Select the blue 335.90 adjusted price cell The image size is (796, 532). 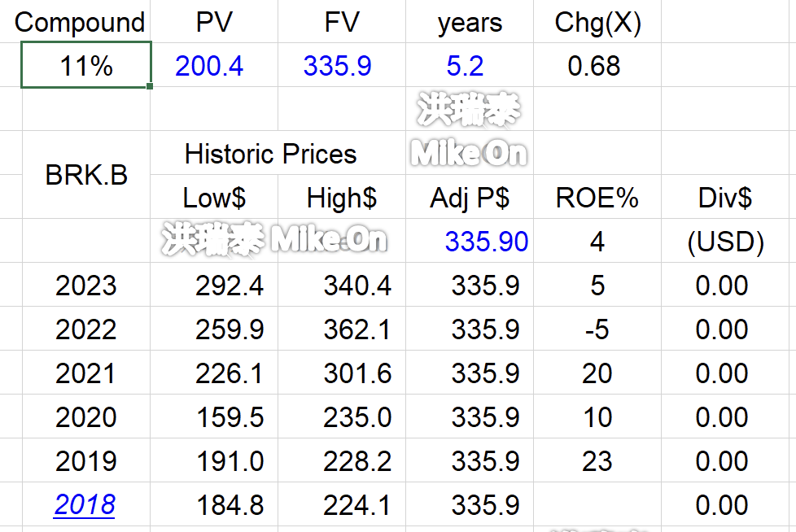tap(487, 242)
